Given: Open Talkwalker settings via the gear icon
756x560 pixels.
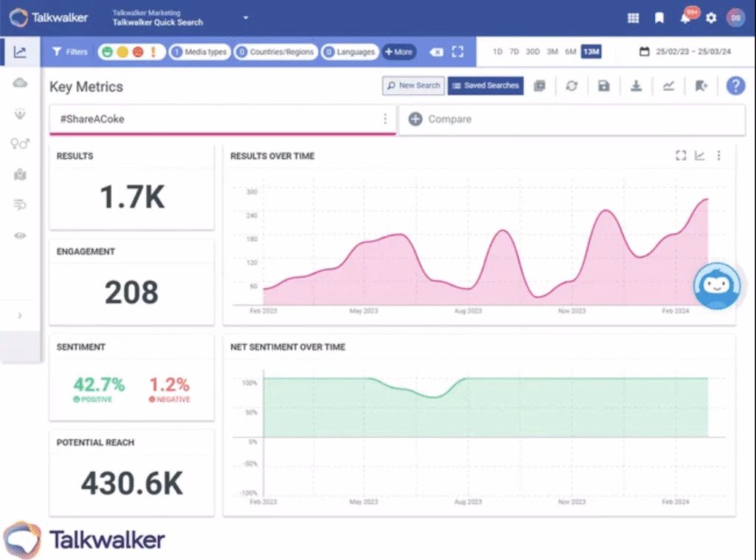Looking at the screenshot, I should [710, 18].
